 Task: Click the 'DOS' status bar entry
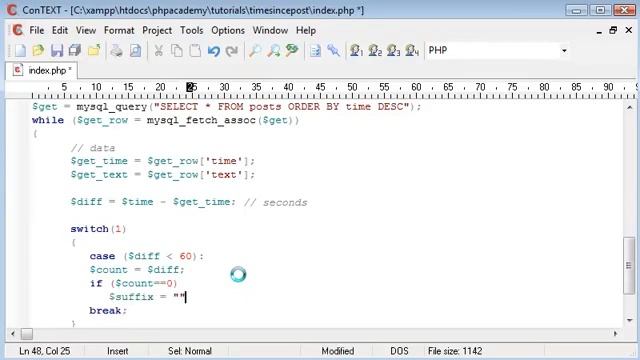[399, 351]
